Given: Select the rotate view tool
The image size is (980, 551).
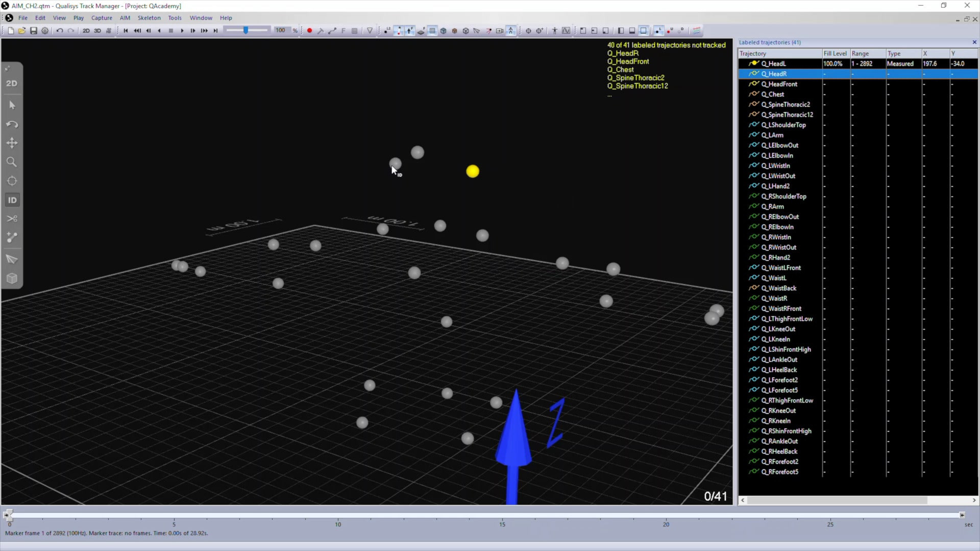Looking at the screenshot, I should (x=12, y=124).
